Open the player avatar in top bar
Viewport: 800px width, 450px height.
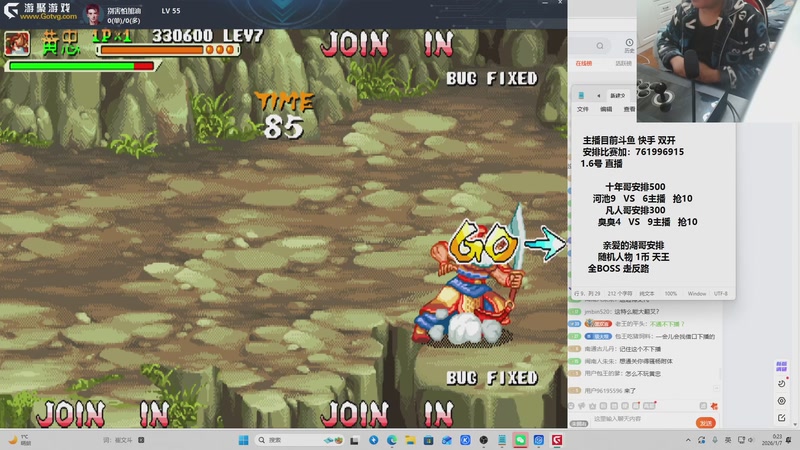point(92,14)
